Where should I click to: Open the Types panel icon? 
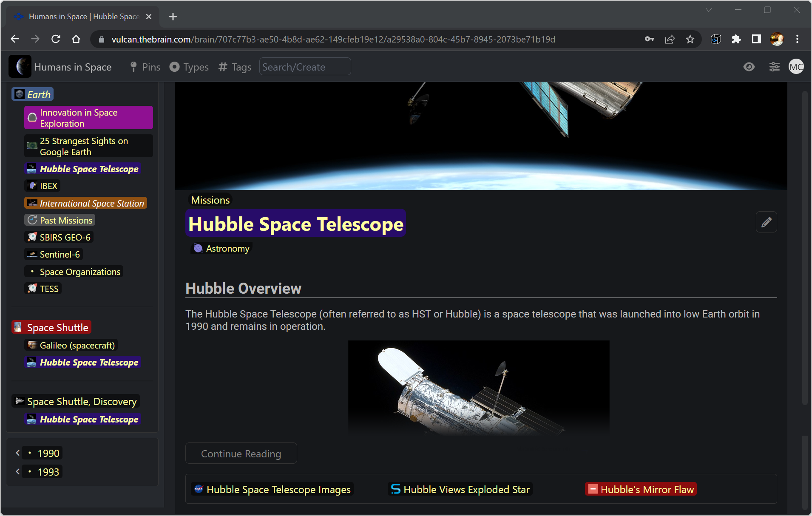coord(175,67)
